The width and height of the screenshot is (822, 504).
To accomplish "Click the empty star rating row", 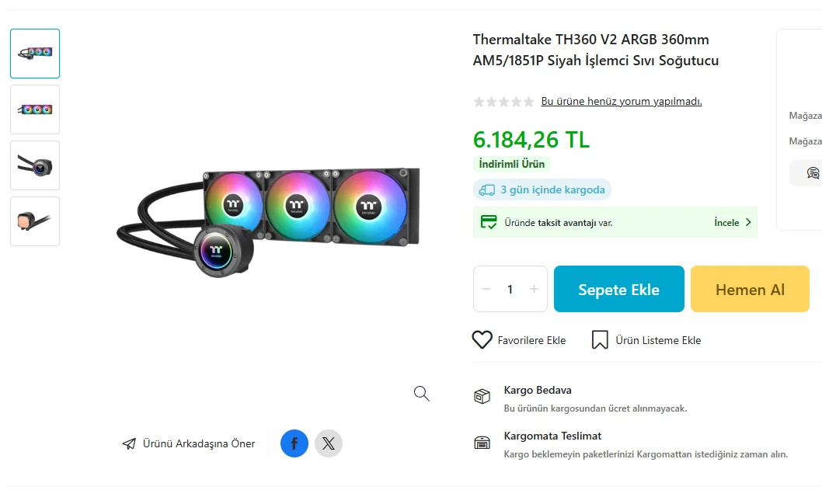I will coord(503,102).
